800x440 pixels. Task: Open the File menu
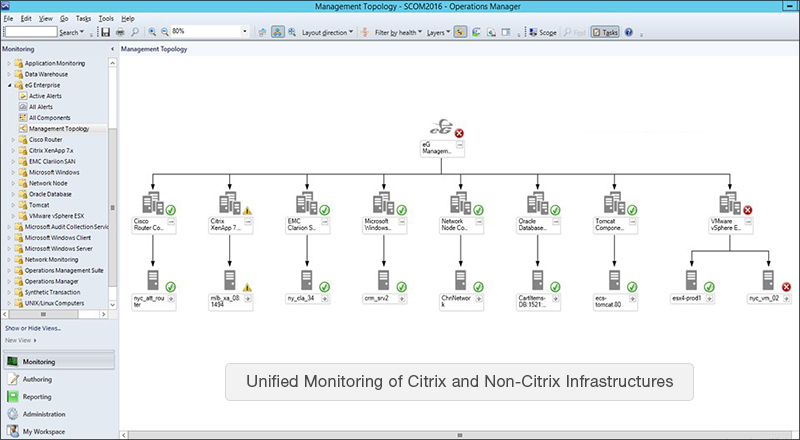coord(8,18)
